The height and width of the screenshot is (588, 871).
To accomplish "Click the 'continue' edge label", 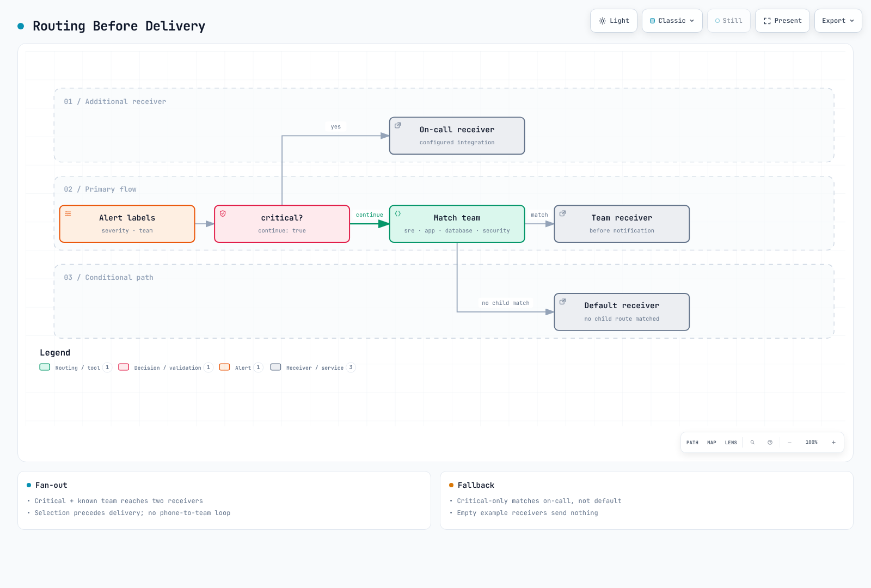I will (x=370, y=215).
